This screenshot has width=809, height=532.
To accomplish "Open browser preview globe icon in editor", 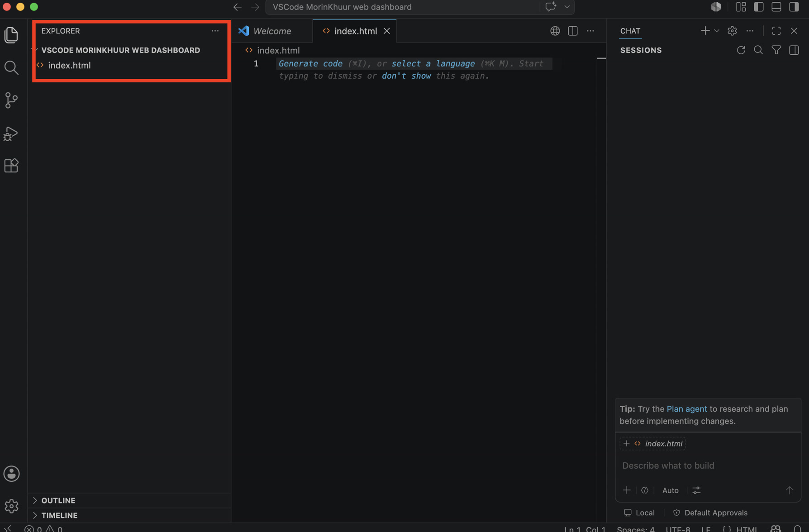I will coord(555,31).
